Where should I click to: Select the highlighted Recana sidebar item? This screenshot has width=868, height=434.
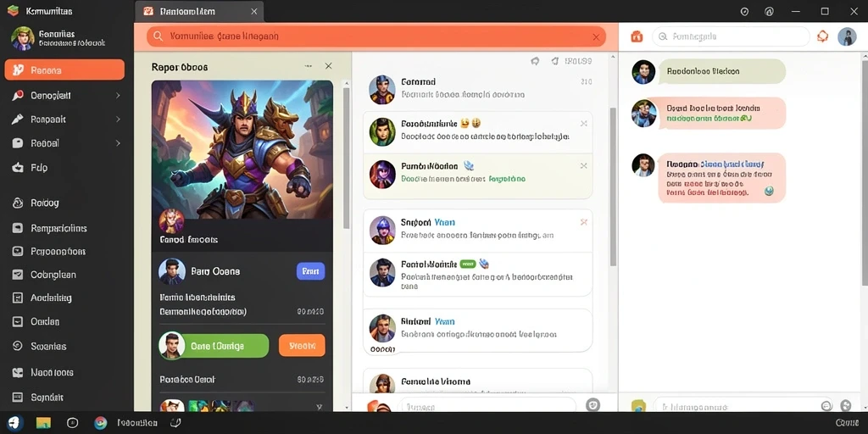(x=64, y=70)
